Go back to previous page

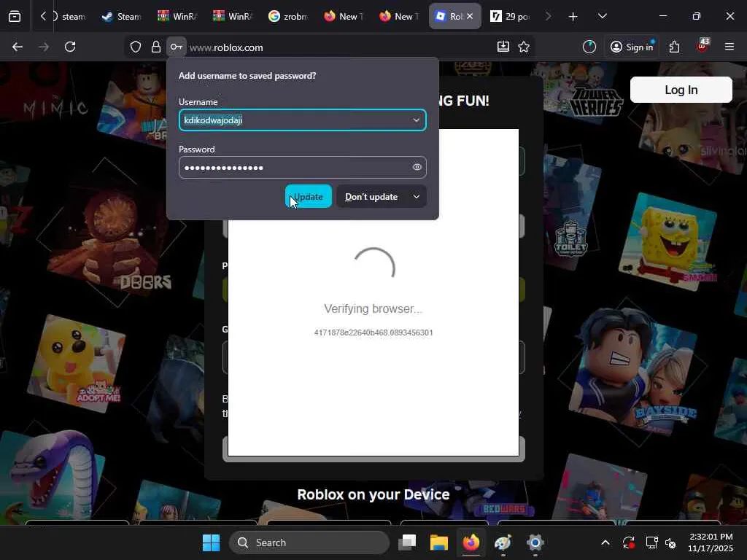point(18,47)
